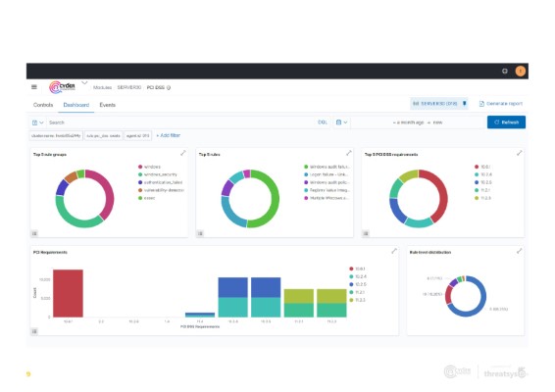Select the fifth green legend entry in Top 5 rule groups
Viewport: 555px width, 392px height.
tap(146, 198)
